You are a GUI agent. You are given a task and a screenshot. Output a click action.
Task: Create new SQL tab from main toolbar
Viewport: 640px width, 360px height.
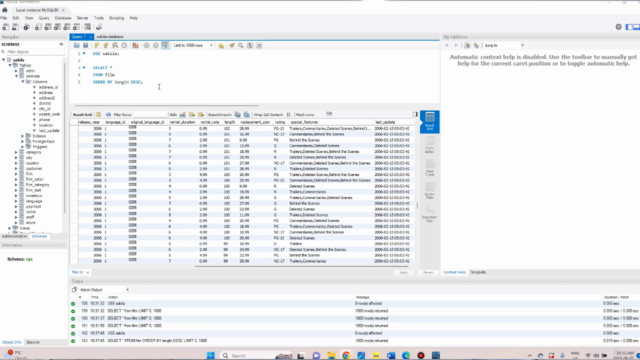click(x=5, y=27)
